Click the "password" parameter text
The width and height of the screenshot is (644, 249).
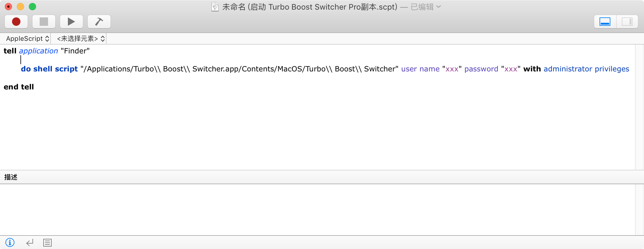coord(481,69)
